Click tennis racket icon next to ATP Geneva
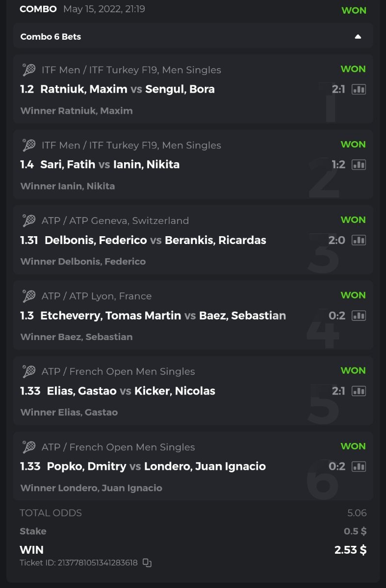The height and width of the screenshot is (588, 386). coord(29,221)
